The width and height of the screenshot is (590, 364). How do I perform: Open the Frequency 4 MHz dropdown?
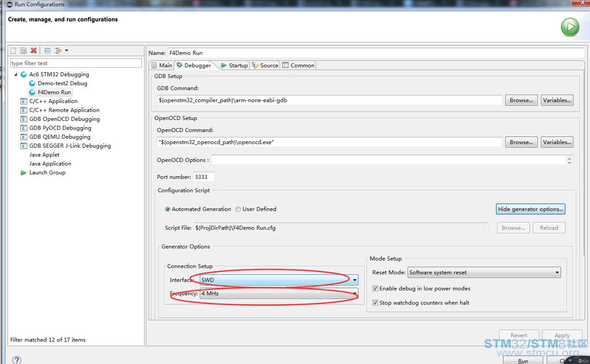pyautogui.click(x=279, y=294)
